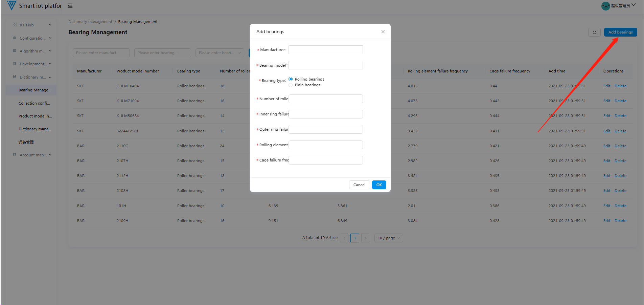
Task: Click the Manufacturer input field in dialog
Action: [325, 50]
